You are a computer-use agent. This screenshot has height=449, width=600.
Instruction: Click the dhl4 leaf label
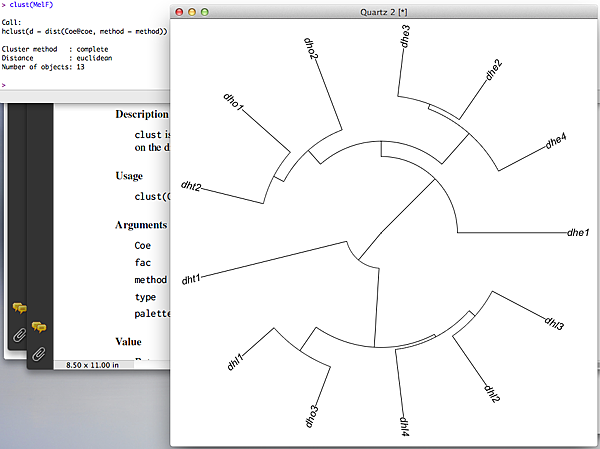[405, 426]
